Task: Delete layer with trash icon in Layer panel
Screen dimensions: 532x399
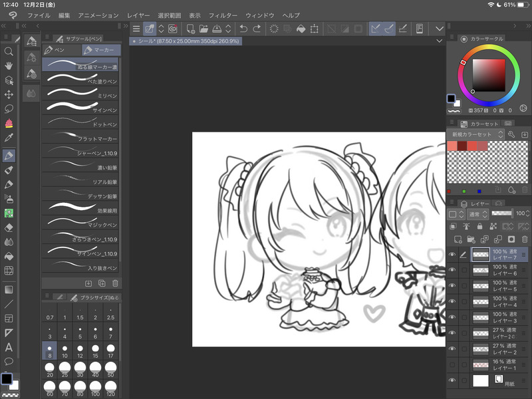Action: 525,239
